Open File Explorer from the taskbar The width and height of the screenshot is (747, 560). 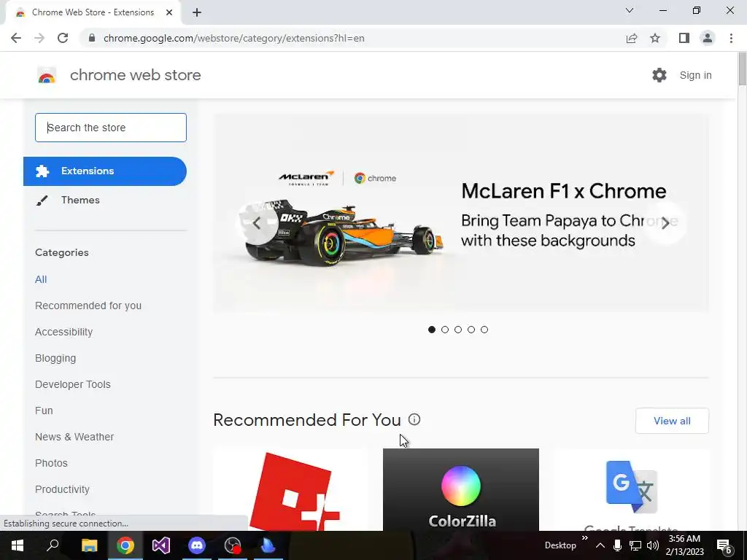click(89, 545)
